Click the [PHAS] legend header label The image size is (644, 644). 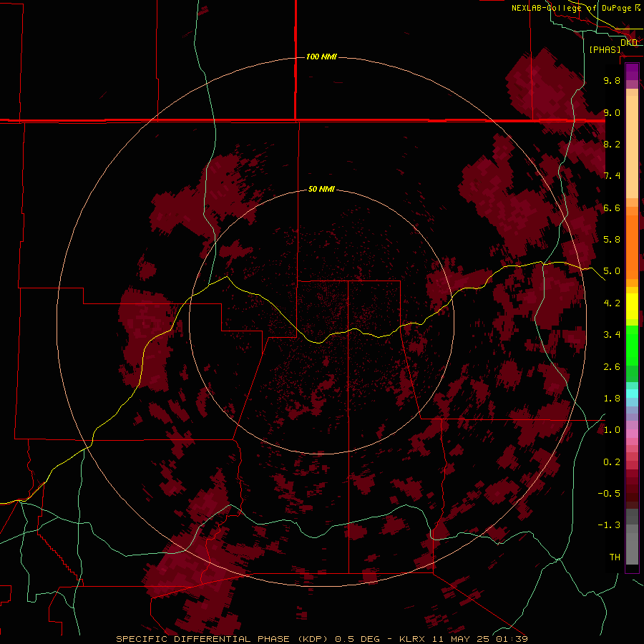[605, 49]
